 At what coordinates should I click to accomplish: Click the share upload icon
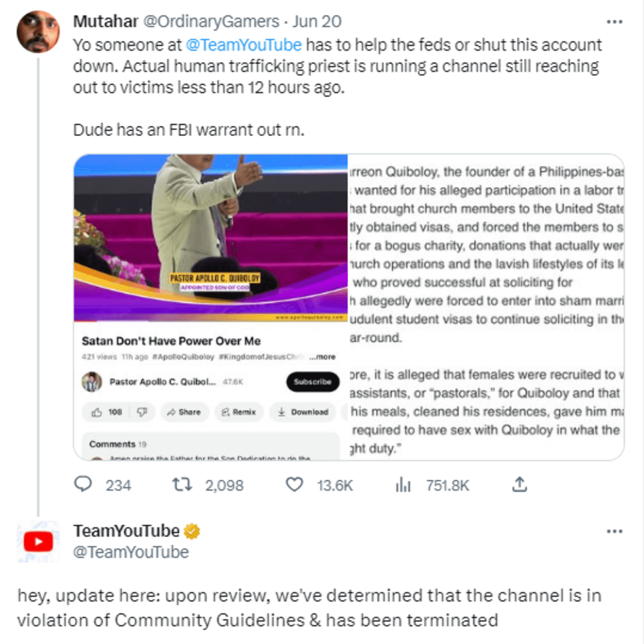520,485
